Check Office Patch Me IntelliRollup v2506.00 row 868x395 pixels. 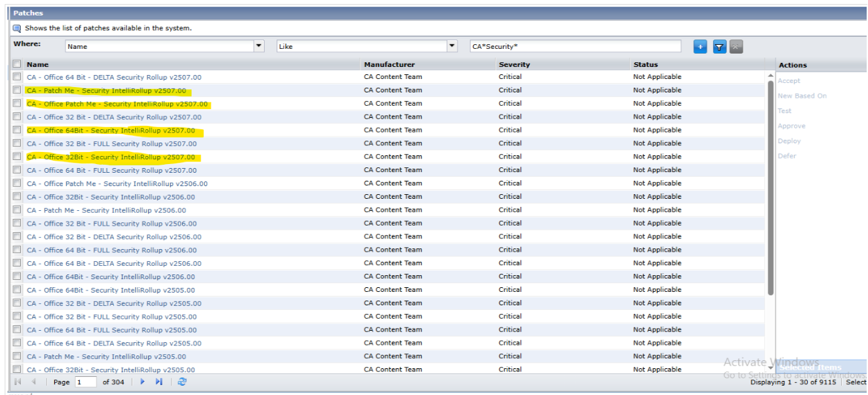tap(17, 183)
